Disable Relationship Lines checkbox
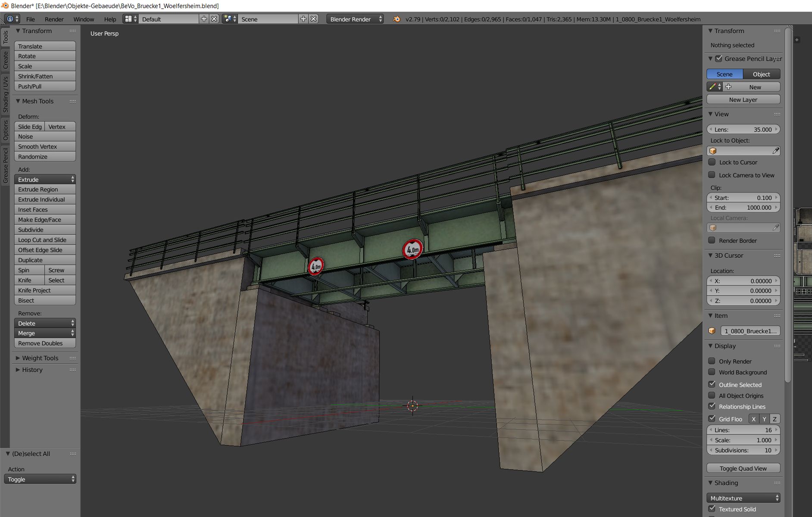The height and width of the screenshot is (517, 812). pyautogui.click(x=712, y=406)
